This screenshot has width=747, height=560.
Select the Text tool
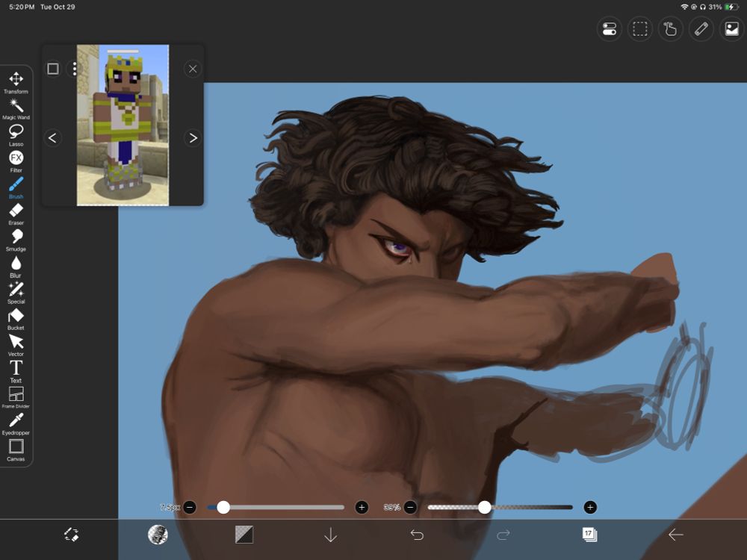tap(16, 371)
